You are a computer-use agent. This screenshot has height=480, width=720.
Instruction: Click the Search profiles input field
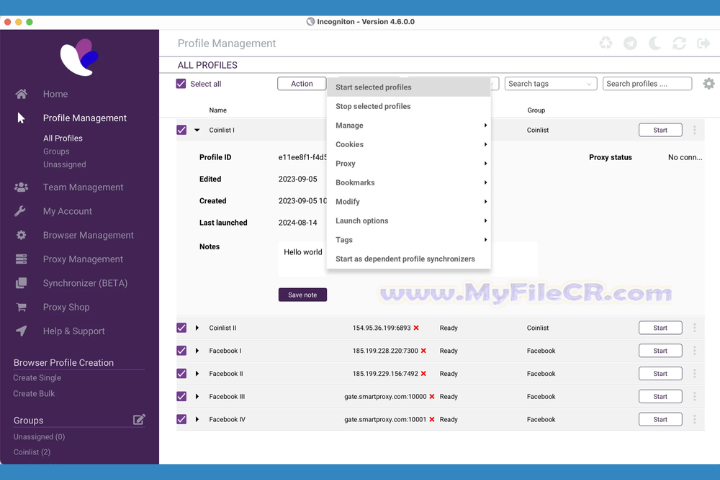pos(647,84)
